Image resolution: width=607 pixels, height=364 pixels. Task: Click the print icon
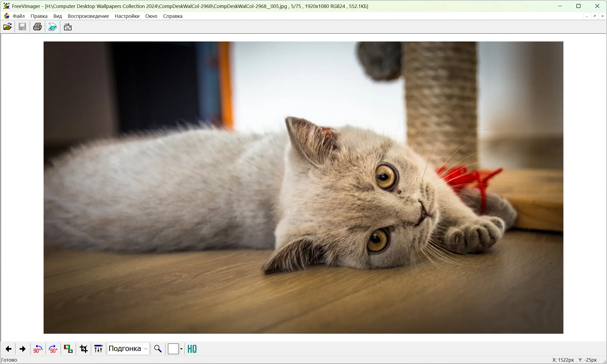click(x=37, y=27)
